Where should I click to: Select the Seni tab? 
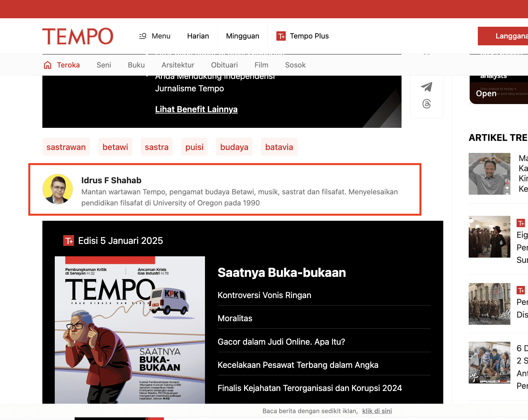(104, 65)
